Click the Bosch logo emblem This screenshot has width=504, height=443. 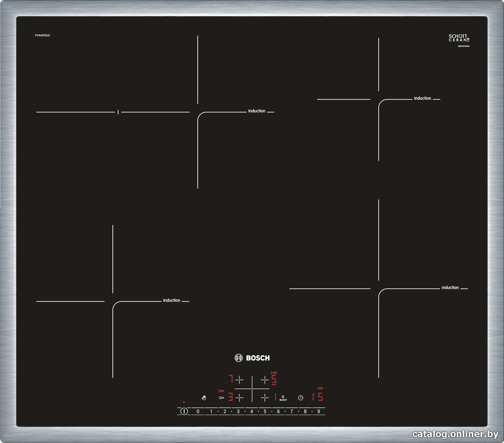tap(239, 358)
